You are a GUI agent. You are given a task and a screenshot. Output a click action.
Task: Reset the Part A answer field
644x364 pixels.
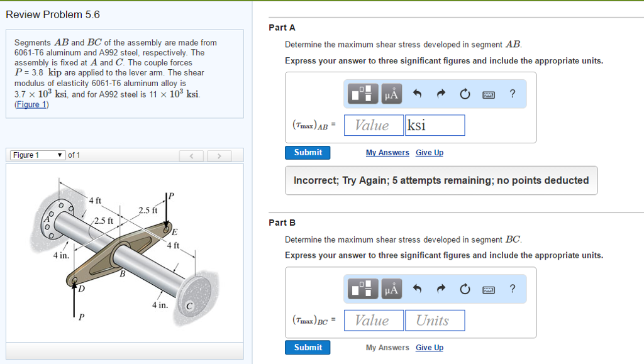point(464,93)
